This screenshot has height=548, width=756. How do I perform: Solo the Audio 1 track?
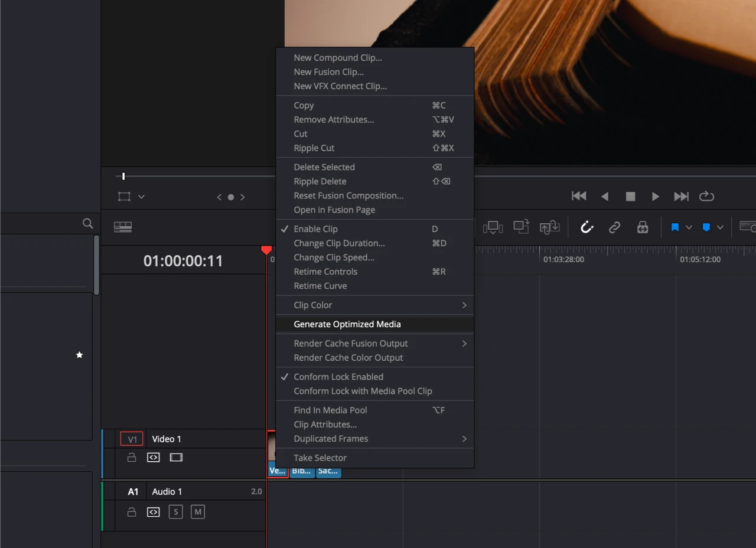pos(175,512)
